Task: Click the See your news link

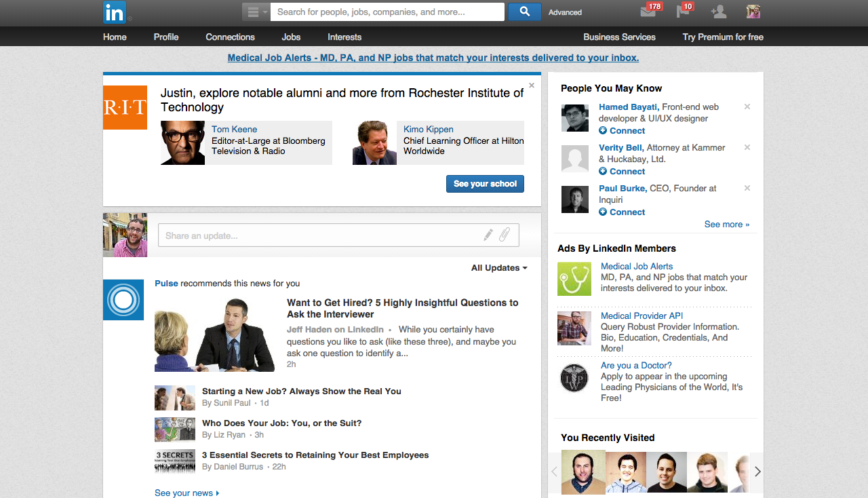Action: pos(186,493)
